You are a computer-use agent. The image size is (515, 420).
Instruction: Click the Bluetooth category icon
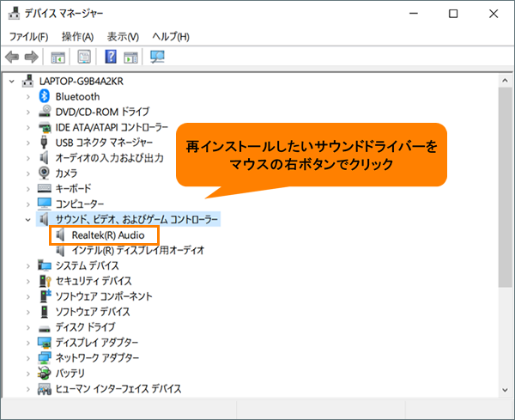[45, 96]
